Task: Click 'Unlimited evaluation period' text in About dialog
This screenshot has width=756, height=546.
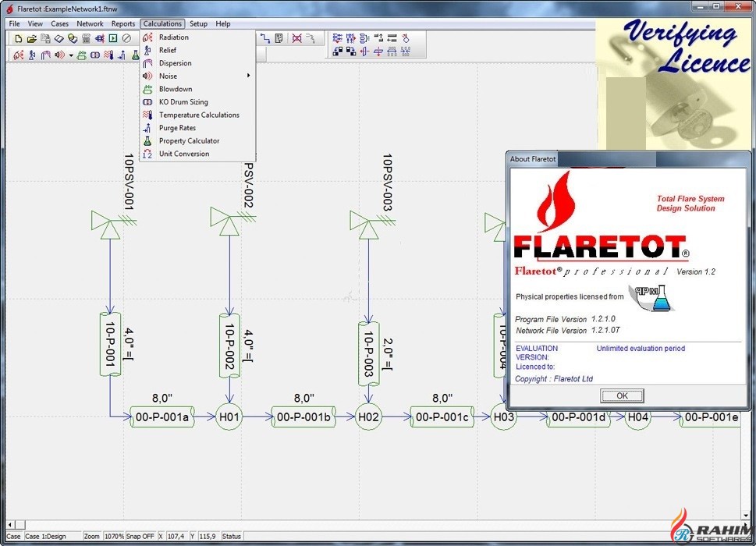Action: 641,349
